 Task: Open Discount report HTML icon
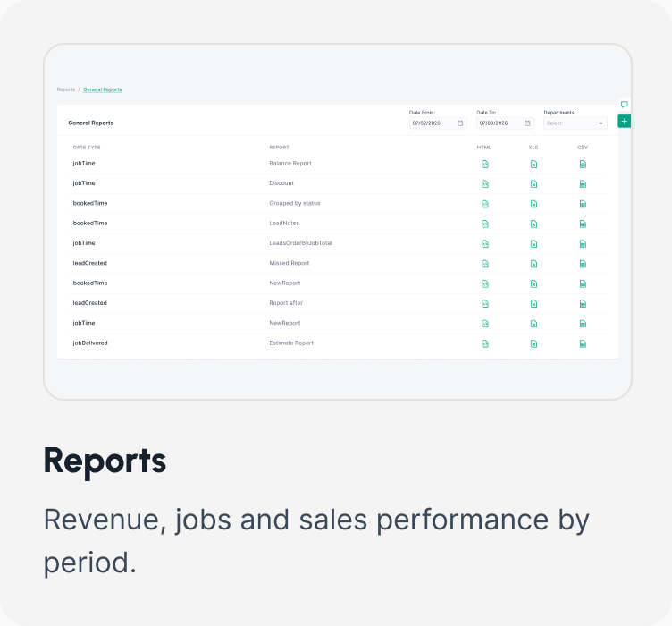[485, 184]
